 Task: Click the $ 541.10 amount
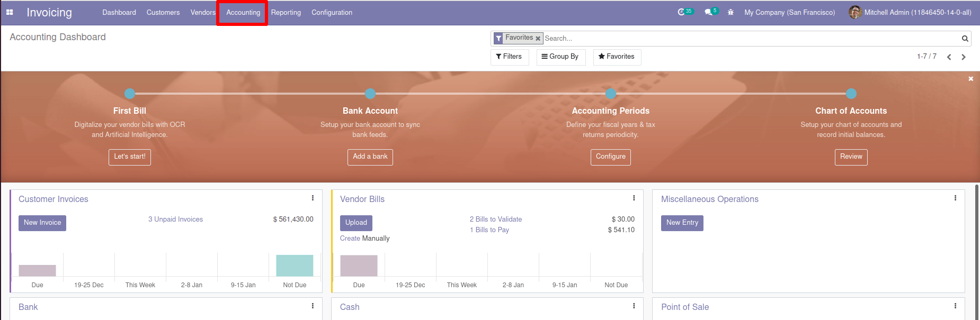point(621,230)
